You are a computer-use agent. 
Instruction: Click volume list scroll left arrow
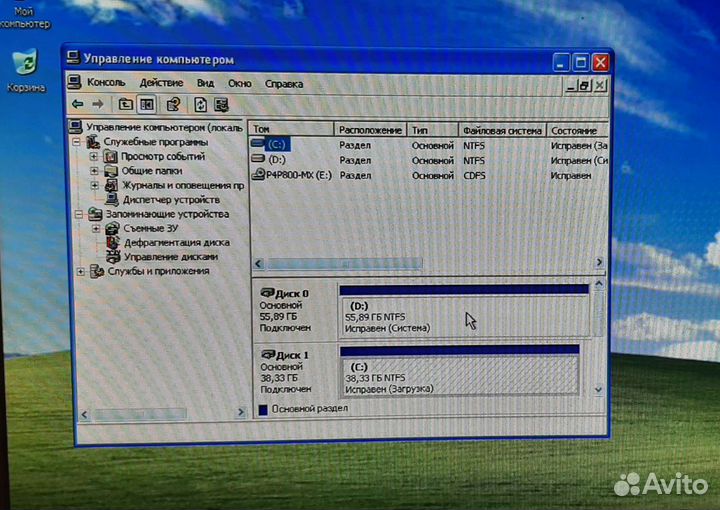click(258, 263)
